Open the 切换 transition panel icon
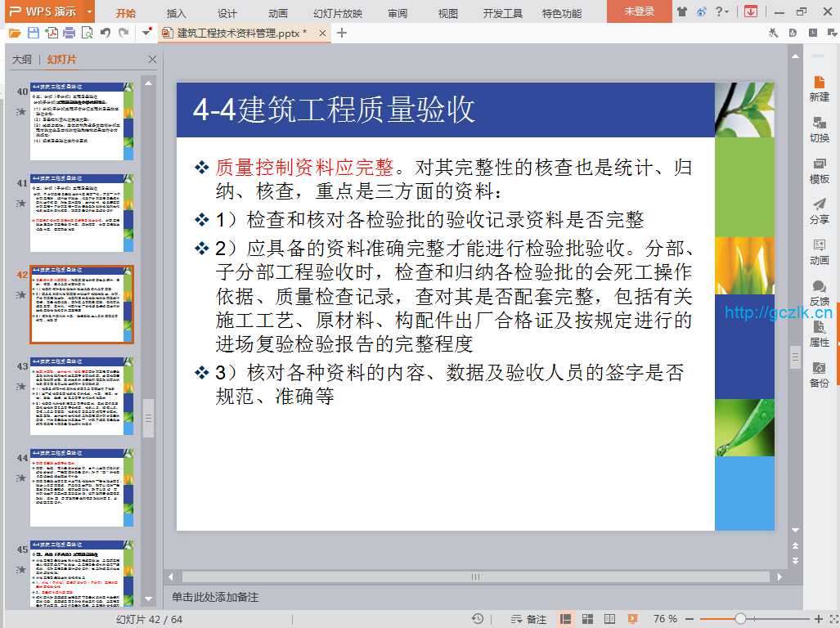The width and height of the screenshot is (840, 628). (x=819, y=128)
